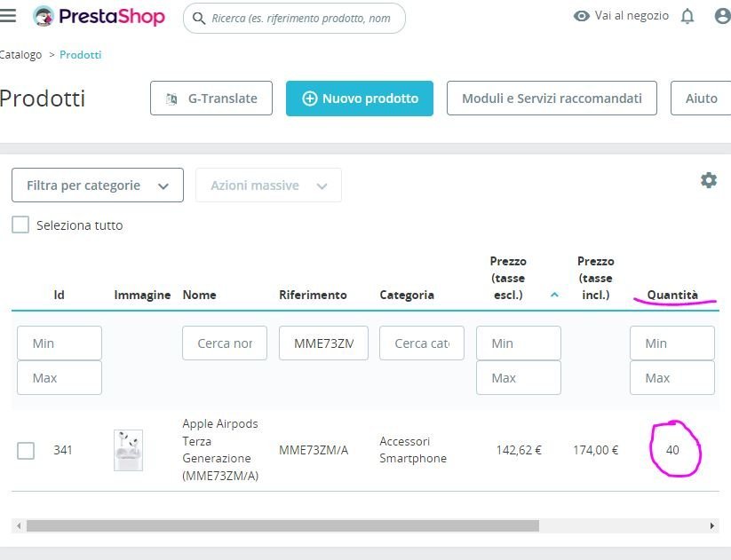Click the scrollbar right arrow

711,526
